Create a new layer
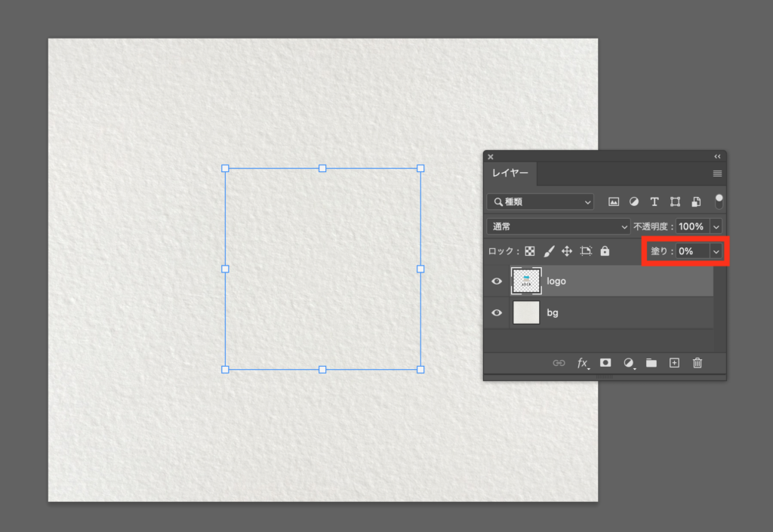 point(674,363)
